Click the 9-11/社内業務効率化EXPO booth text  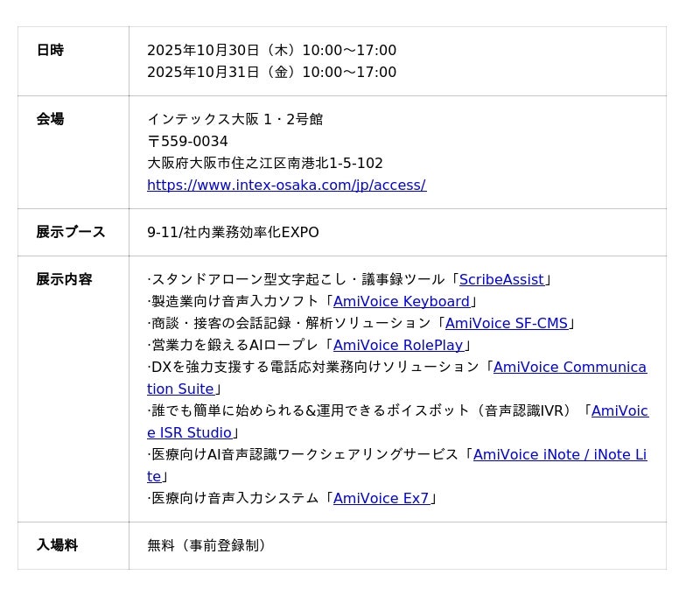click(x=233, y=233)
